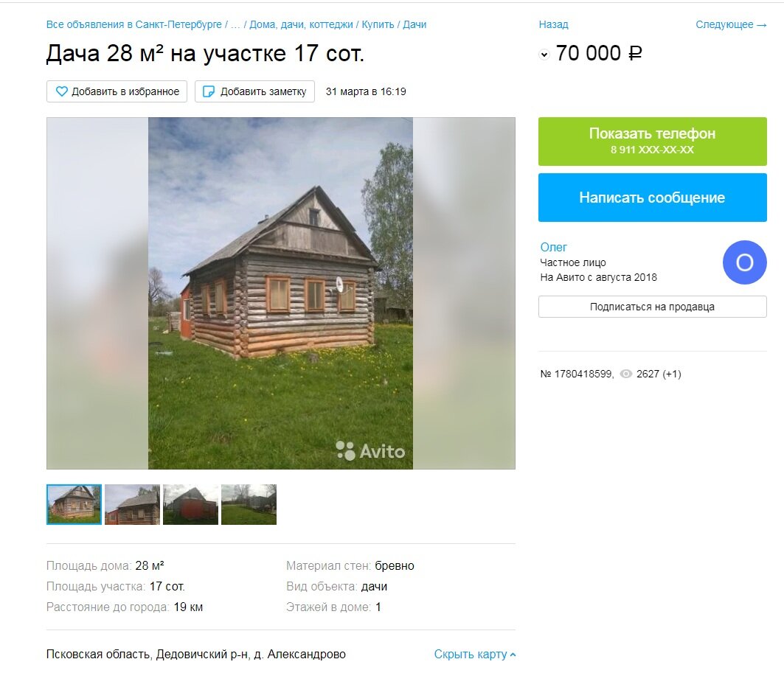The width and height of the screenshot is (784, 673).
Task: Open the Дачи breadcrumb link
Action: click(x=414, y=24)
